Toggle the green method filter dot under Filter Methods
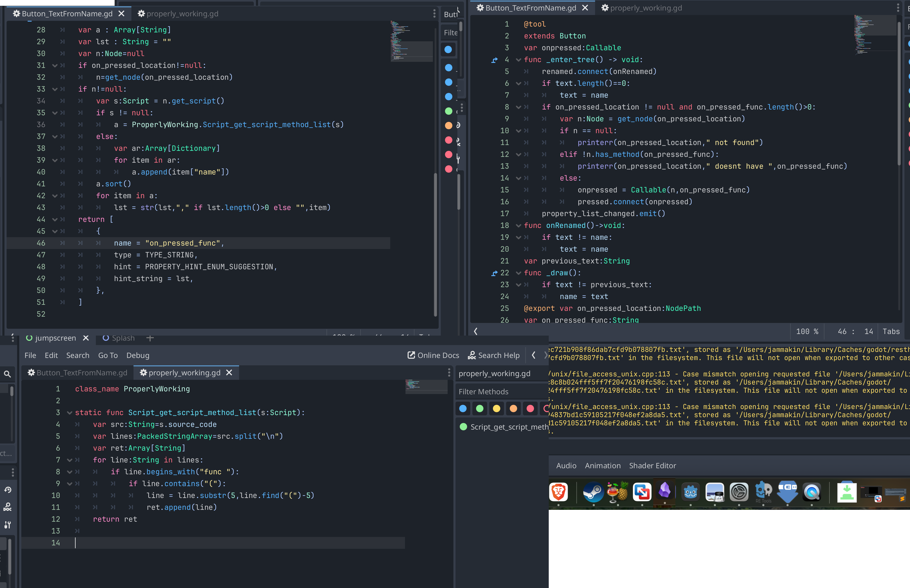 pos(480,408)
